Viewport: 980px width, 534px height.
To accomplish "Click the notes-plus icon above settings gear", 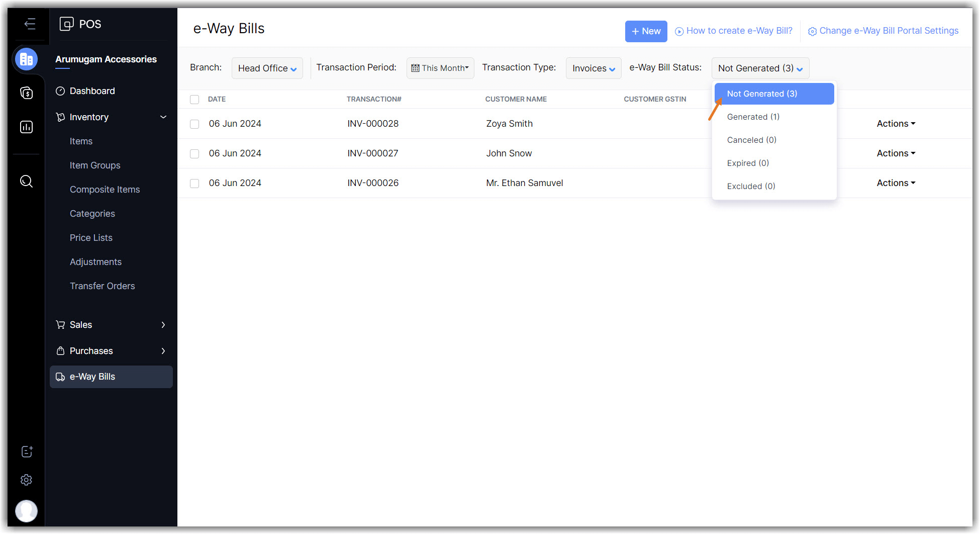I will pyautogui.click(x=26, y=452).
